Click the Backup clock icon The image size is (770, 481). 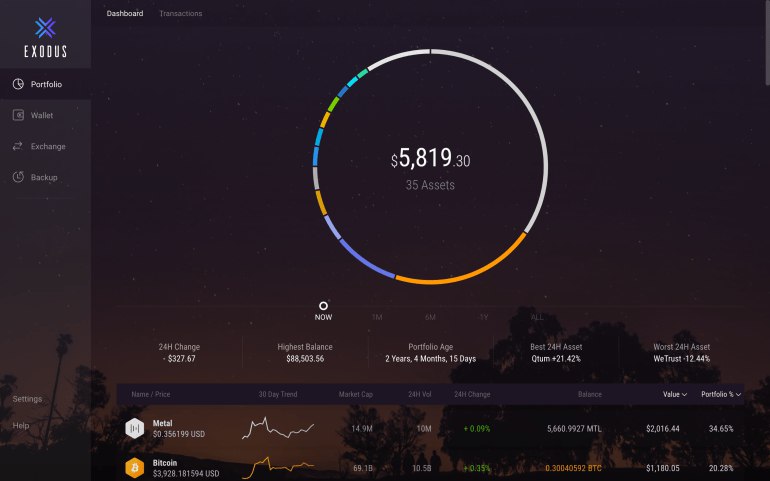(x=18, y=177)
